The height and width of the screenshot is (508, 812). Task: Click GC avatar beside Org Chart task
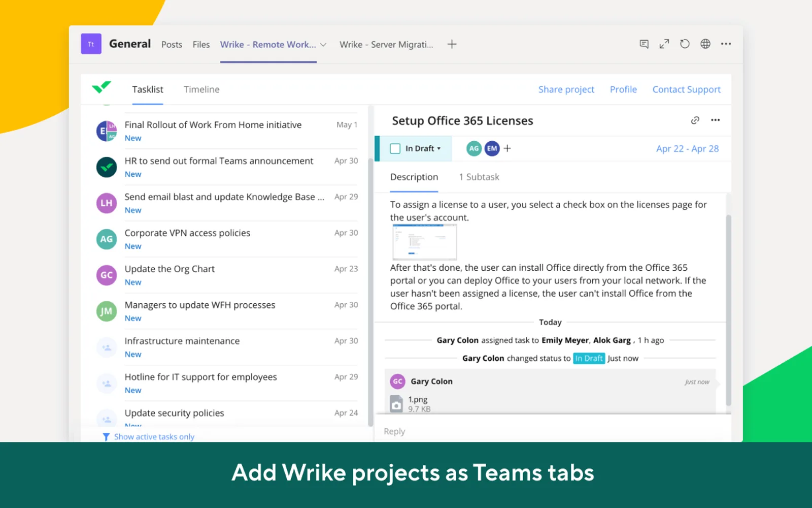click(107, 275)
